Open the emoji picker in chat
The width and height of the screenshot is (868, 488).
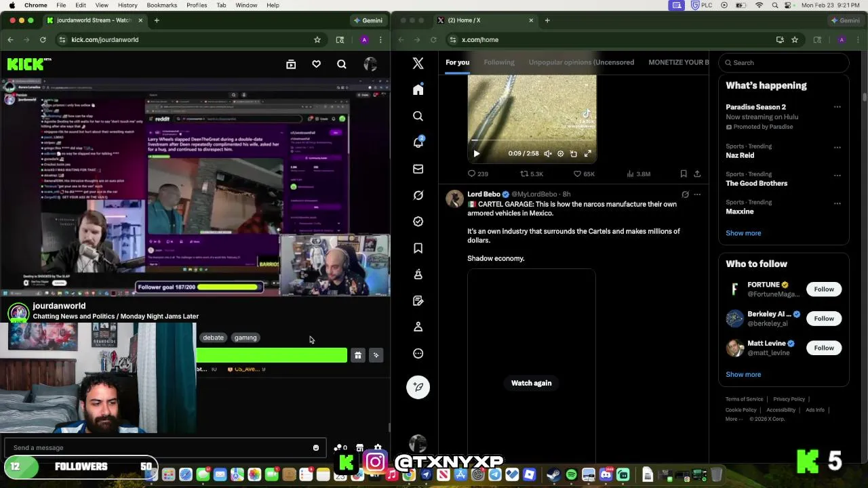(x=316, y=447)
